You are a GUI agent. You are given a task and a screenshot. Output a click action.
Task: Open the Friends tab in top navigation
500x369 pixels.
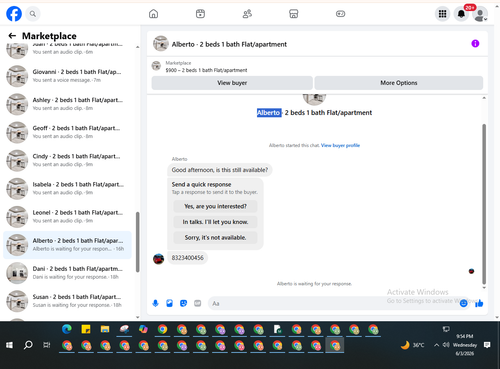click(247, 14)
